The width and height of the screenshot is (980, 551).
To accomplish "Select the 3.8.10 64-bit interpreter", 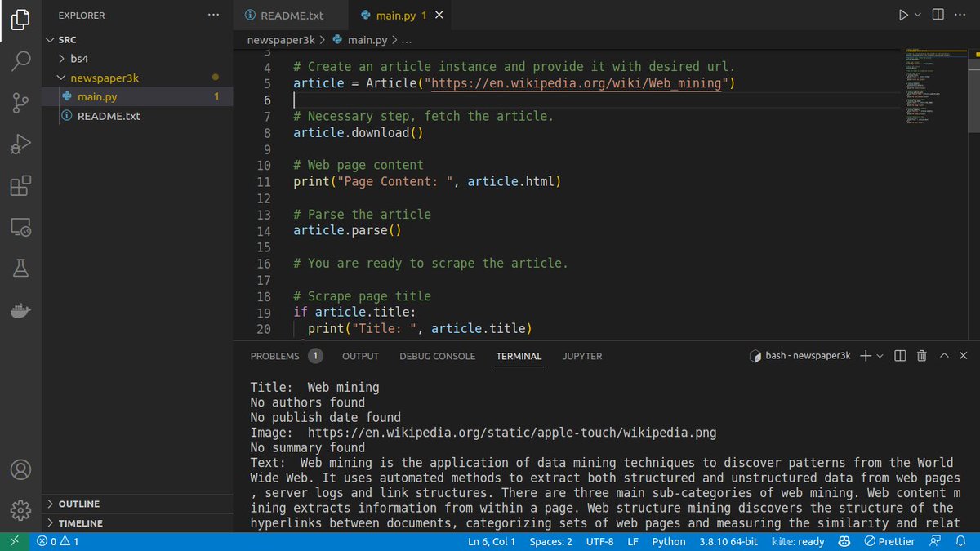I will tap(728, 541).
